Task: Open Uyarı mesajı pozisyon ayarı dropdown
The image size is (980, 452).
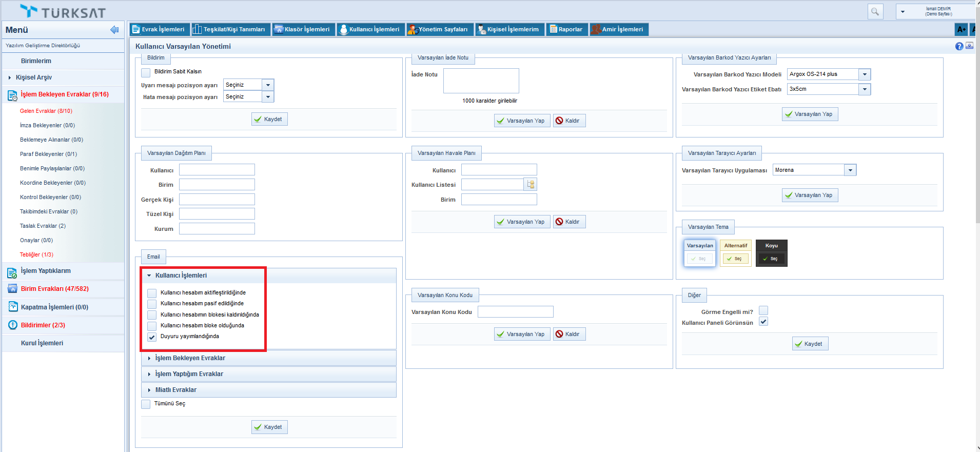Action: [268, 85]
